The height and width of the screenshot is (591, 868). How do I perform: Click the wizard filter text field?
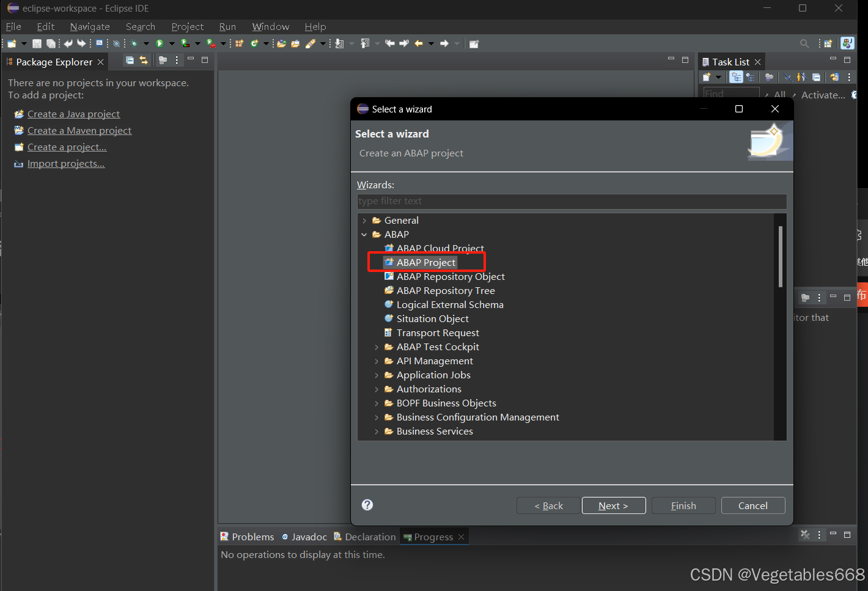tap(572, 201)
